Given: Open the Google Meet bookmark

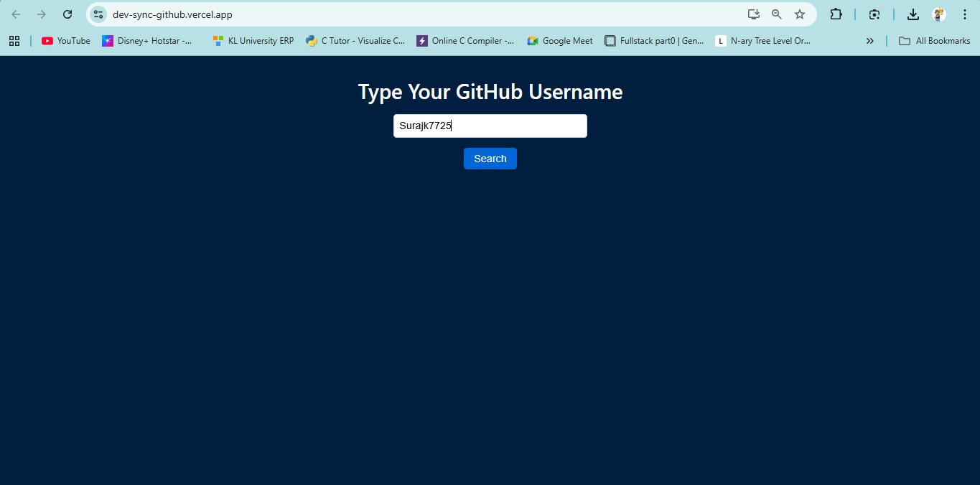Looking at the screenshot, I should click(x=560, y=41).
